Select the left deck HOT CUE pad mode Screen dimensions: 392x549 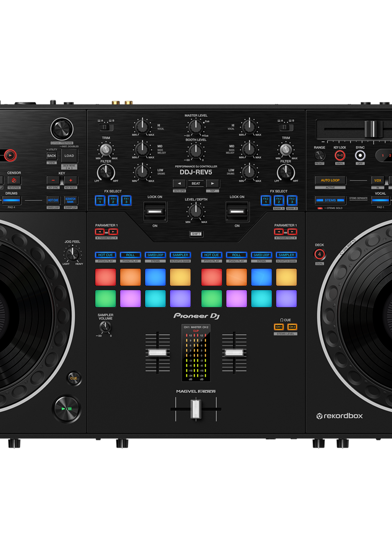106,255
